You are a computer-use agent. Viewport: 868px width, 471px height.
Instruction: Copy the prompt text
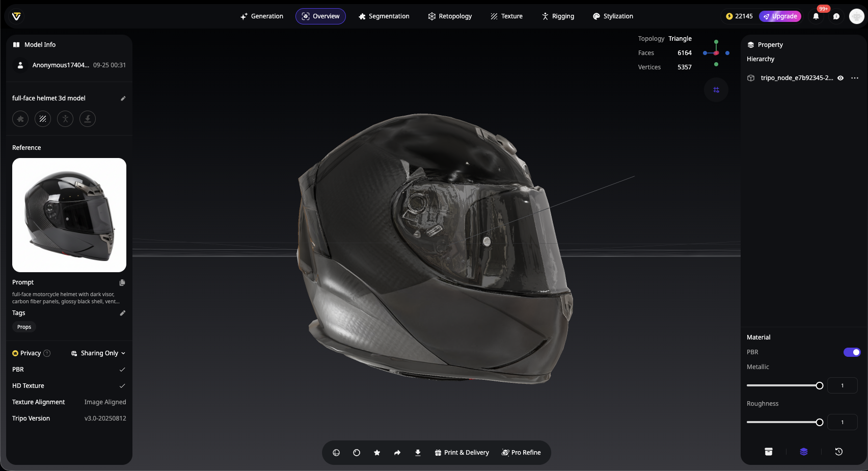click(122, 282)
